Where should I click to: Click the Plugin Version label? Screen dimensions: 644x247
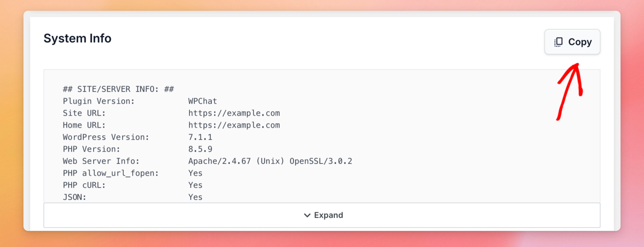(x=99, y=101)
